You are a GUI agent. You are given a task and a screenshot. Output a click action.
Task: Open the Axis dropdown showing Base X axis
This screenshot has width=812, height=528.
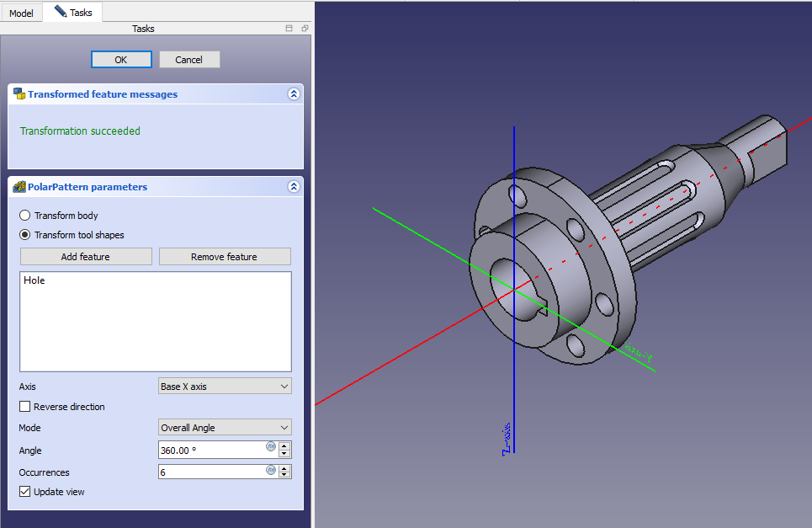225,387
